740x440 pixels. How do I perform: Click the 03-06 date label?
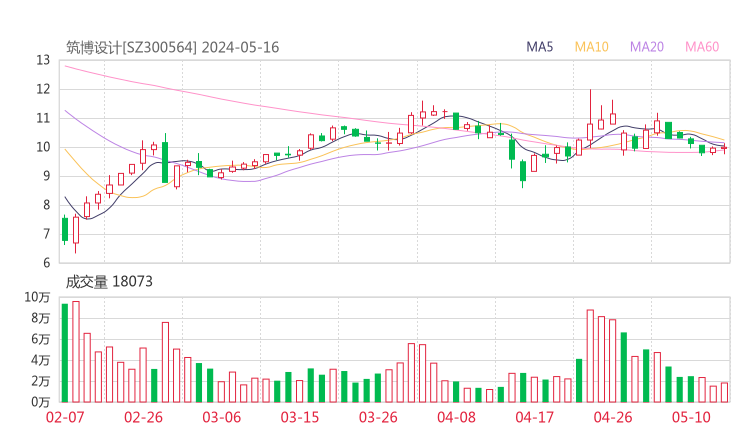tap(221, 417)
